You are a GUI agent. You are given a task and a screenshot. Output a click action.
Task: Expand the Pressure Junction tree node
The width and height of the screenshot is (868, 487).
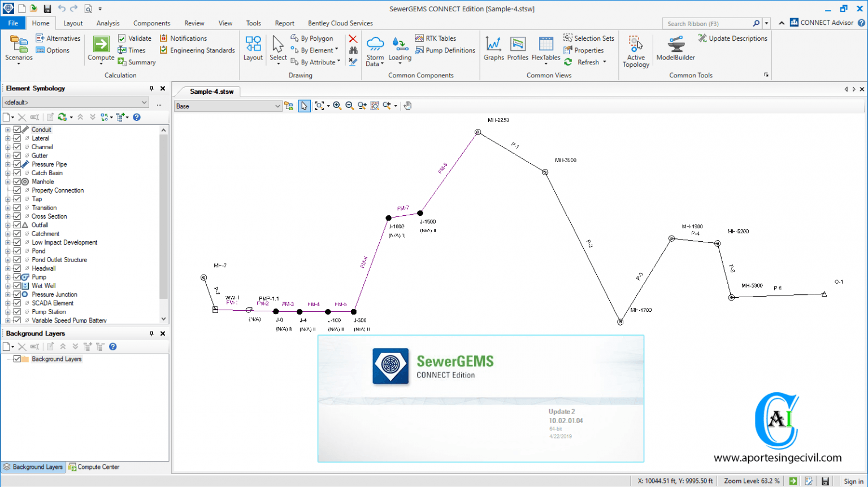[x=8, y=294]
